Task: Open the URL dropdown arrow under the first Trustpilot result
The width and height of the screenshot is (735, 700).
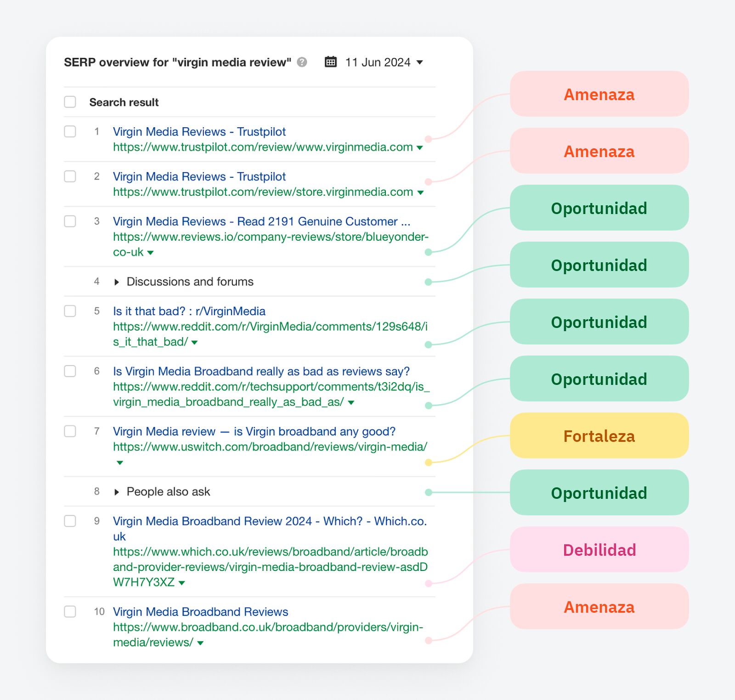Action: tap(420, 148)
